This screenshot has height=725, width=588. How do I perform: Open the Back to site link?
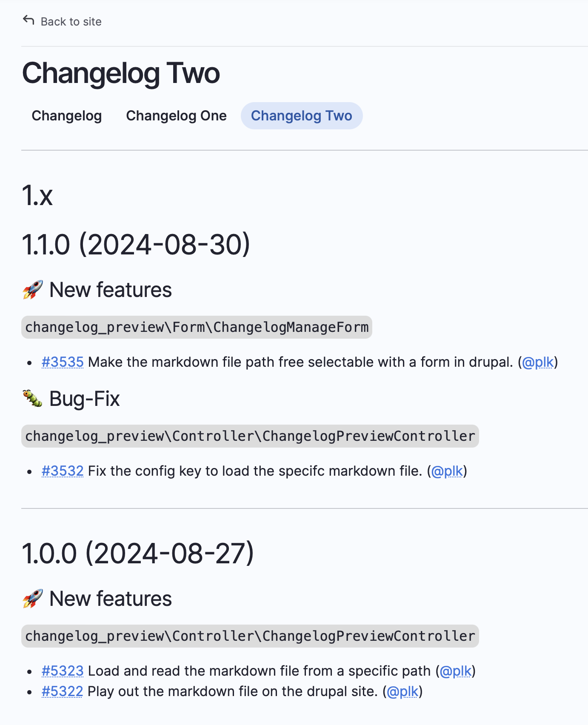pyautogui.click(x=71, y=21)
